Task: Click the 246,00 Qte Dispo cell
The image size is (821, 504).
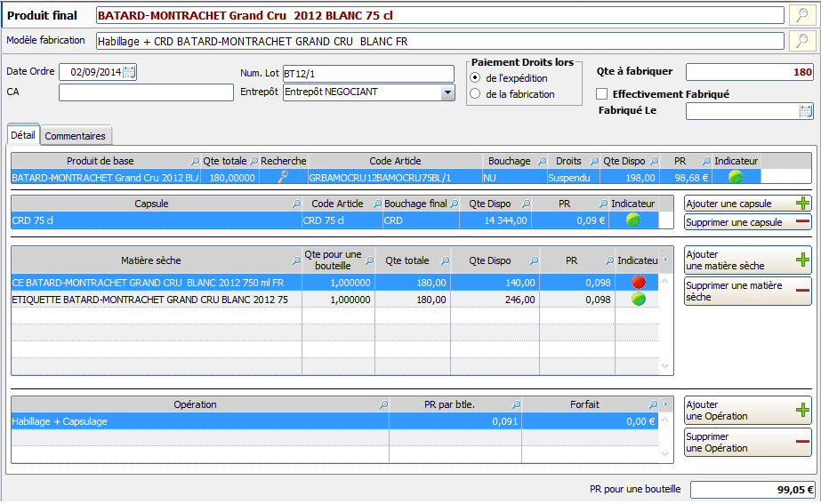Action: click(495, 300)
